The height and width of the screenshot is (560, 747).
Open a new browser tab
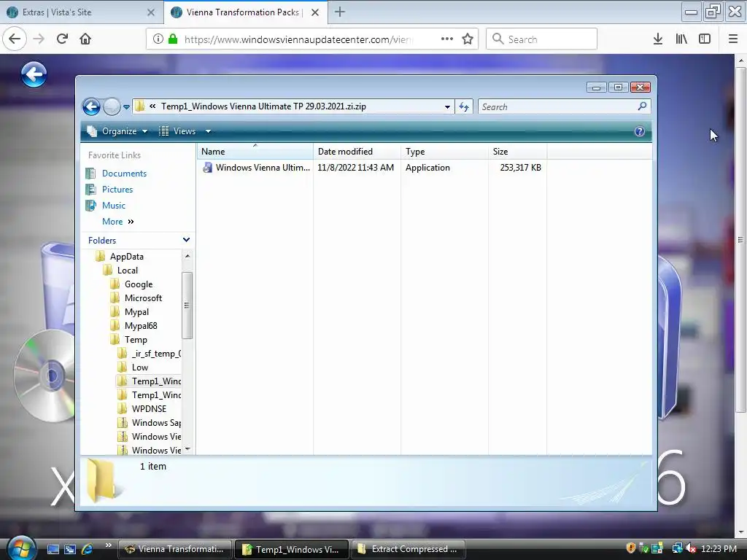pos(340,12)
